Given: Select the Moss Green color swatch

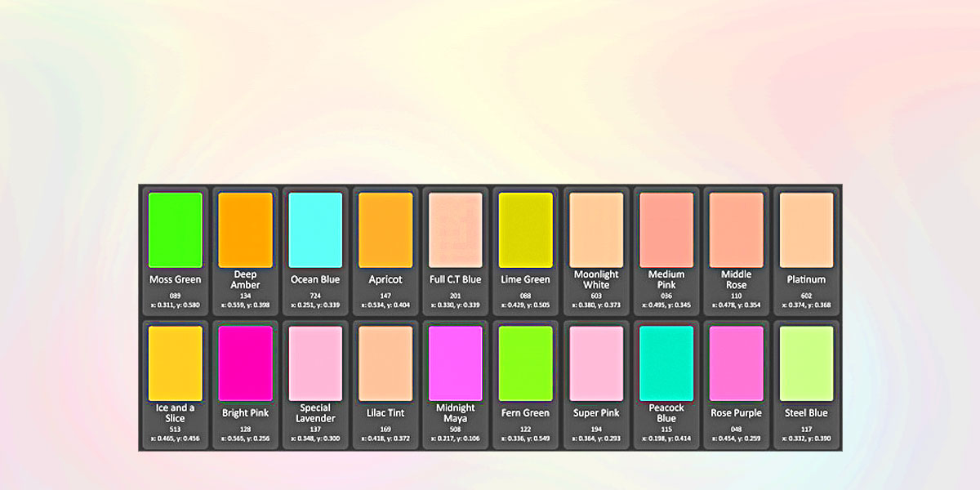Looking at the screenshot, I should [x=175, y=229].
